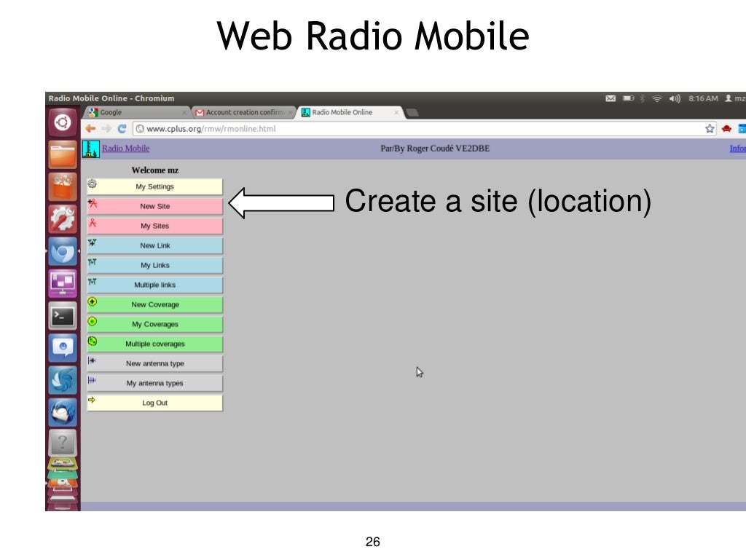Image resolution: width=746 pixels, height=560 pixels.
Task: Launch Ubuntu Software Center shopping bag icon
Action: (x=63, y=187)
